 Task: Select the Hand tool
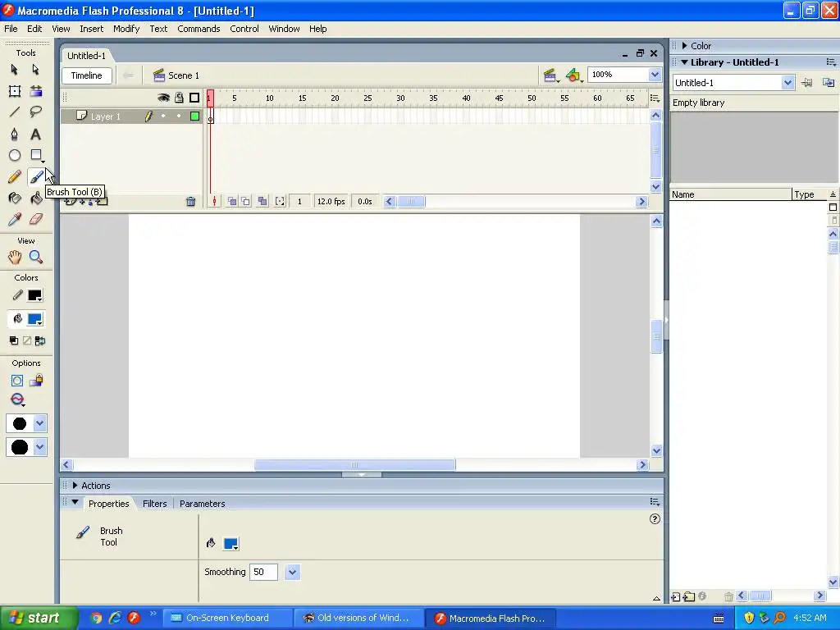[x=15, y=257]
